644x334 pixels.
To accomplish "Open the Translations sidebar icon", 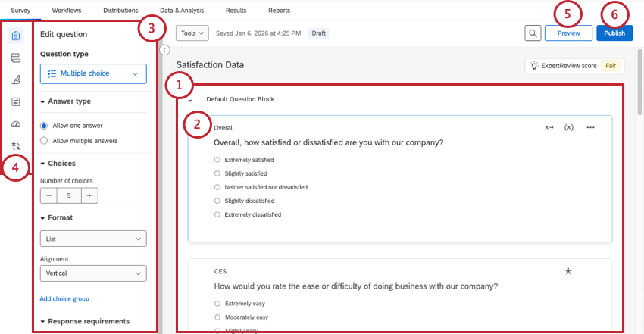I will tap(16, 145).
